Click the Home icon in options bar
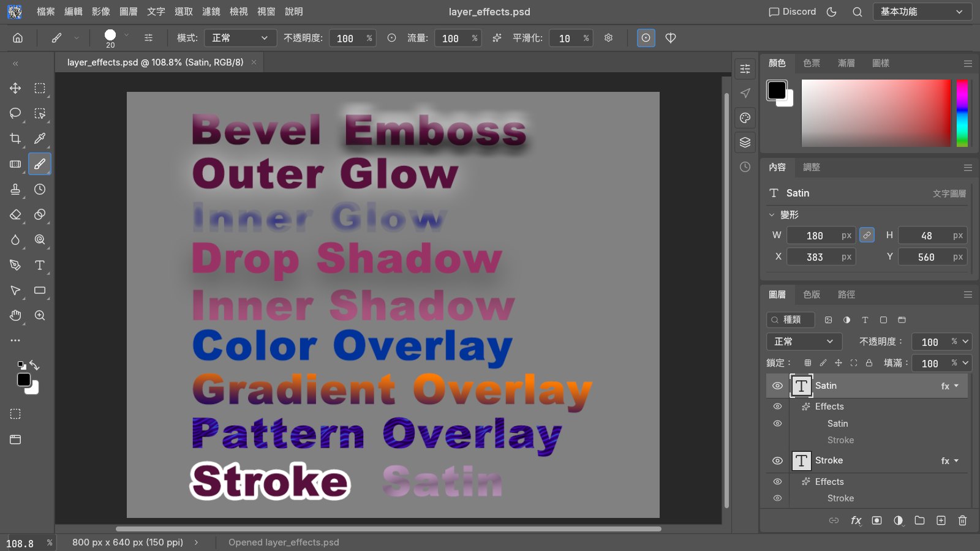This screenshot has height=551, width=980. (18, 38)
